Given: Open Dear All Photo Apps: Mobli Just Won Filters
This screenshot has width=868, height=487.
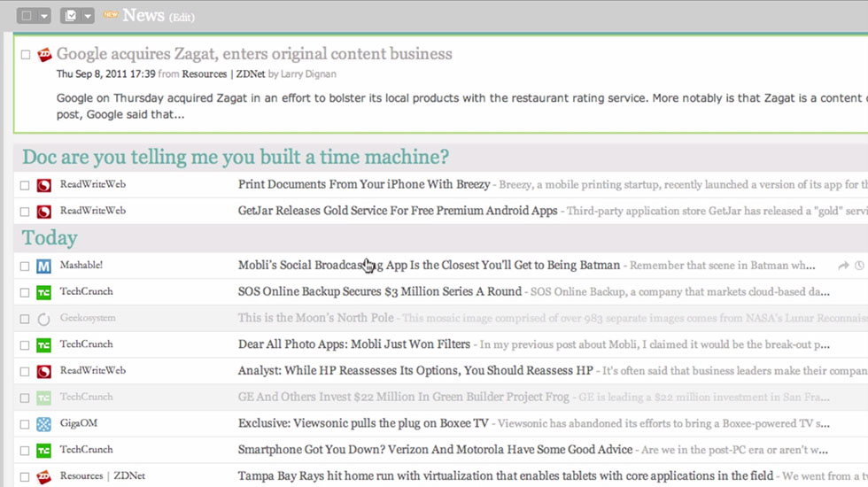Looking at the screenshot, I should [x=353, y=344].
